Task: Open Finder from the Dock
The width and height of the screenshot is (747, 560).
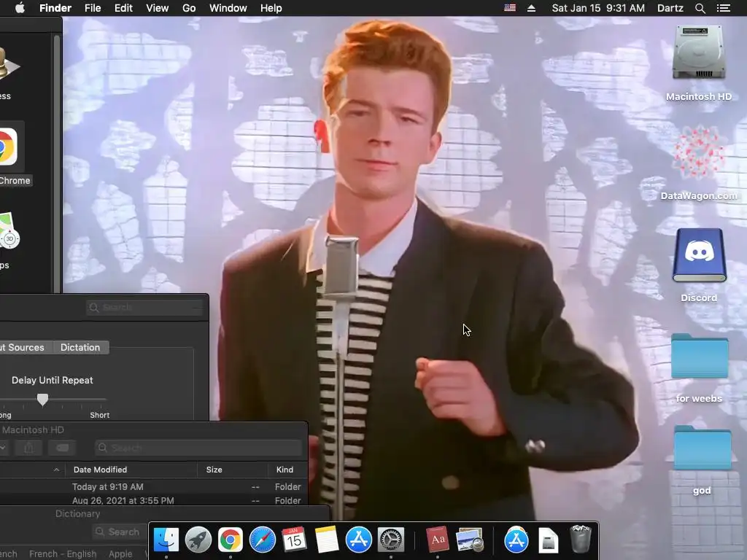Action: tap(166, 540)
